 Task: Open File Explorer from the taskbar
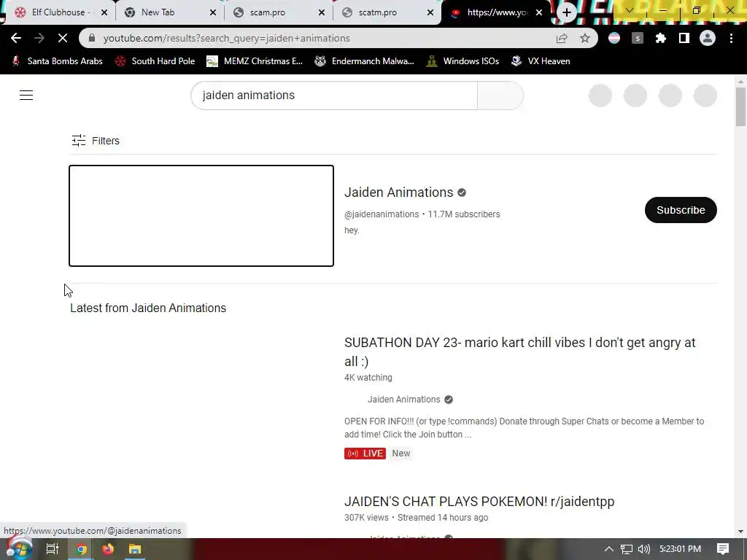point(135,549)
